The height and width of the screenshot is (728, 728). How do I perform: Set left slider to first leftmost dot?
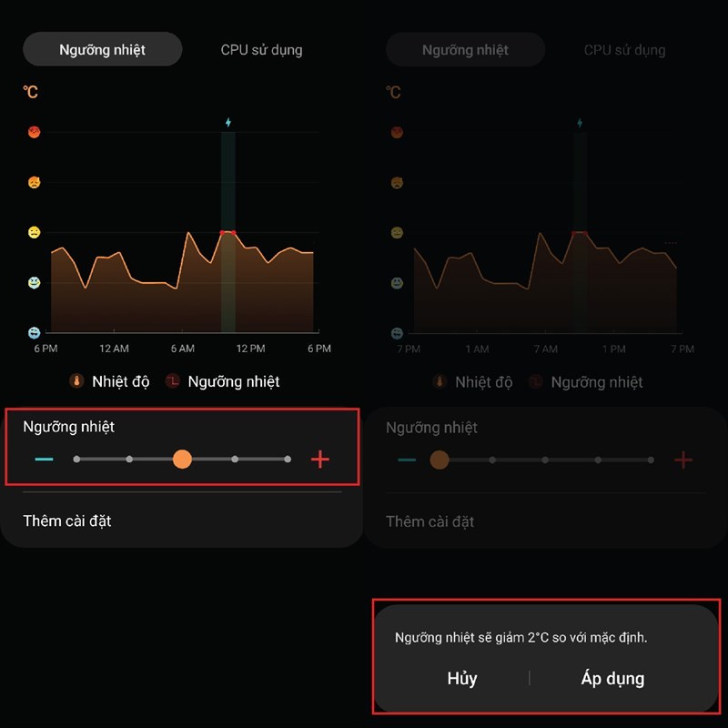(x=76, y=460)
